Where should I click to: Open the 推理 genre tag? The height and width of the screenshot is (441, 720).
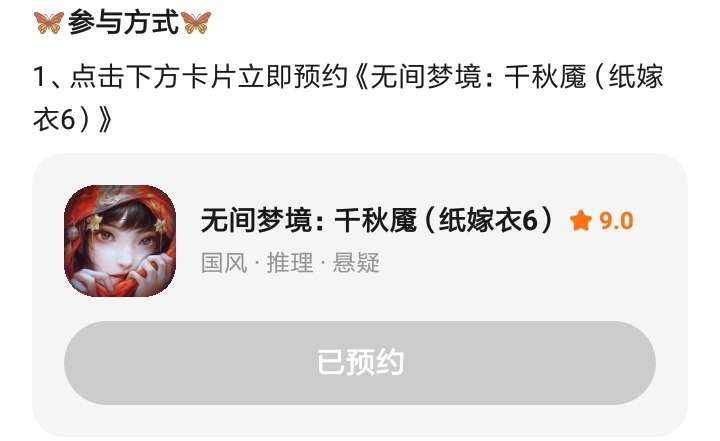tap(290, 263)
